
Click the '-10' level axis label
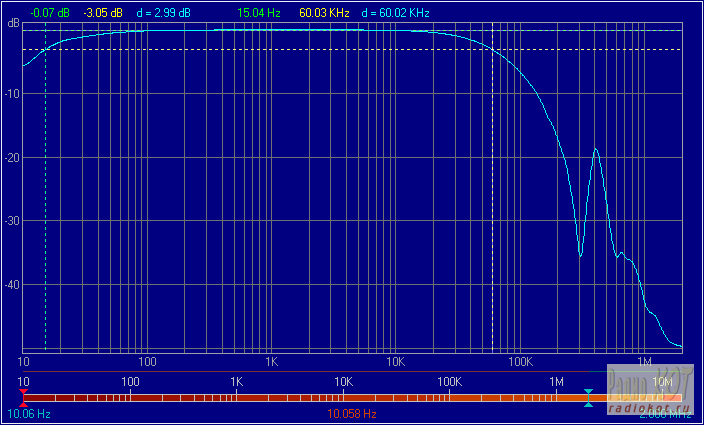[x=12, y=94]
